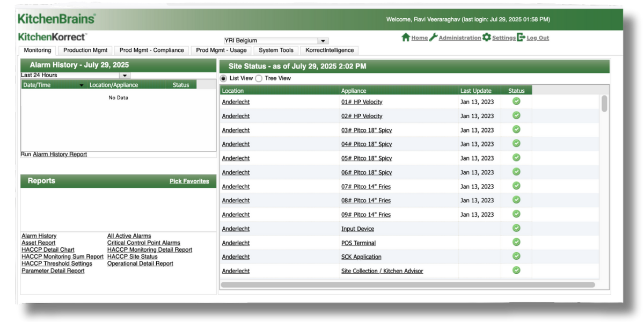Open the 07# Pitco 14" Fries appliance link
Screen dimensions: 644x322
[x=366, y=187]
